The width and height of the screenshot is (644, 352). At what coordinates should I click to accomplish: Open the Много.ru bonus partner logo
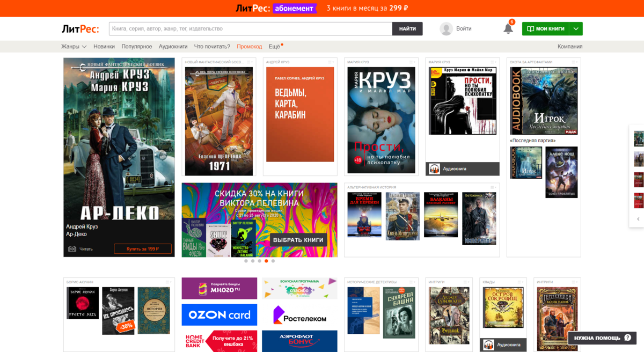click(x=219, y=288)
